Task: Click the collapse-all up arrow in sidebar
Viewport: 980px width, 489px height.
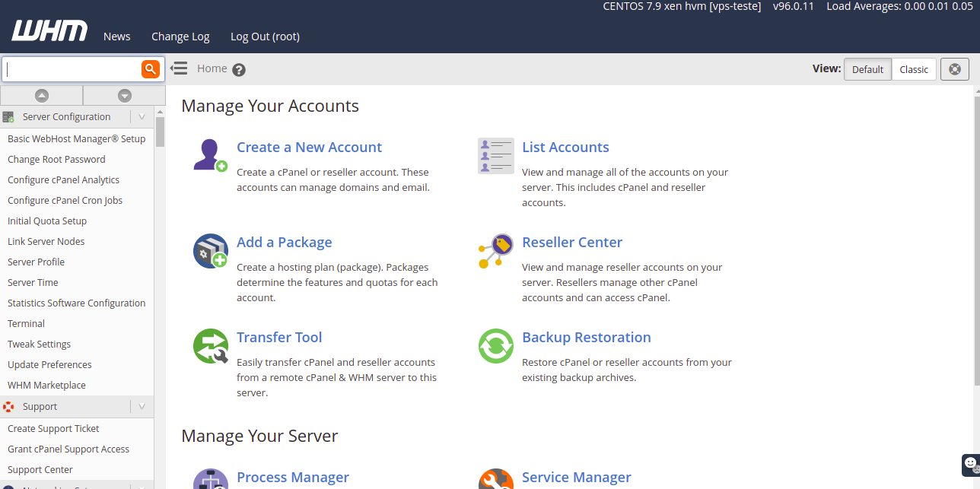Action: pos(42,96)
